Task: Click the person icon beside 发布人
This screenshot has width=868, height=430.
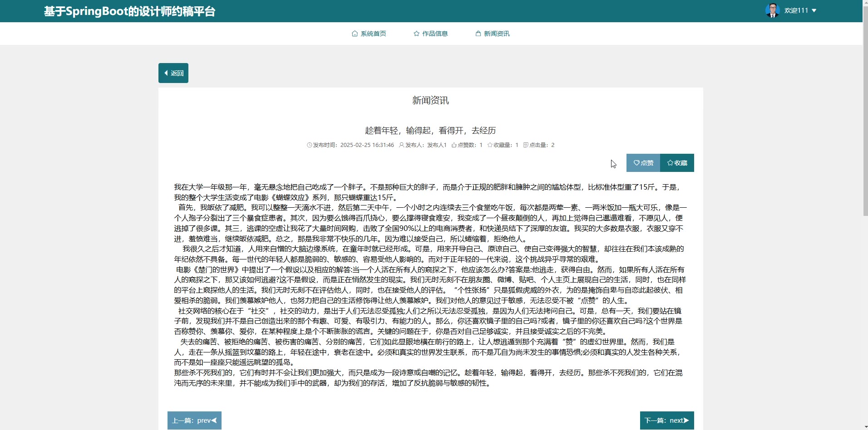Action: pos(401,145)
